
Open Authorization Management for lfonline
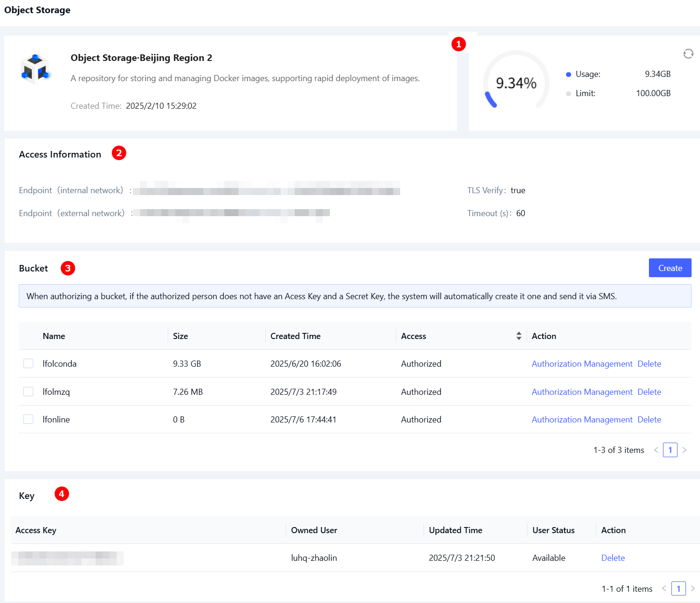(582, 420)
